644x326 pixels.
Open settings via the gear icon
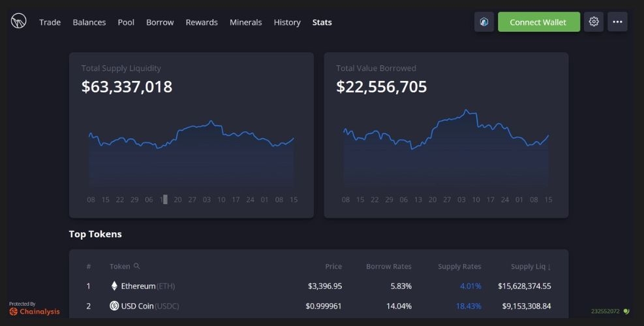593,22
